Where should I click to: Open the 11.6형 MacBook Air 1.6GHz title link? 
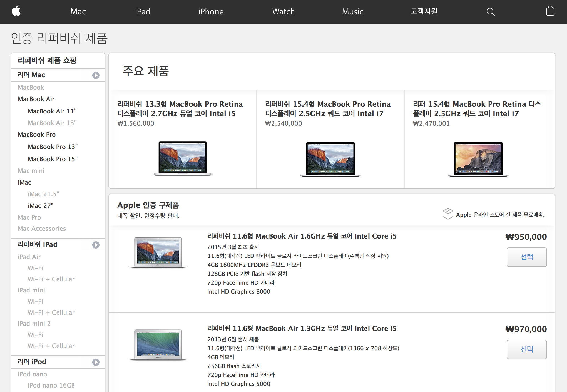302,236
